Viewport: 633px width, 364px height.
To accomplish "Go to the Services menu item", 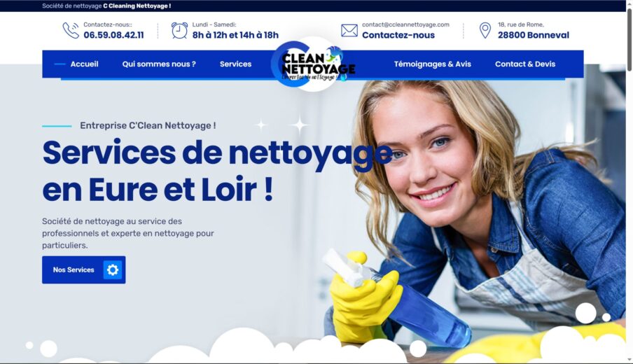I will click(235, 64).
